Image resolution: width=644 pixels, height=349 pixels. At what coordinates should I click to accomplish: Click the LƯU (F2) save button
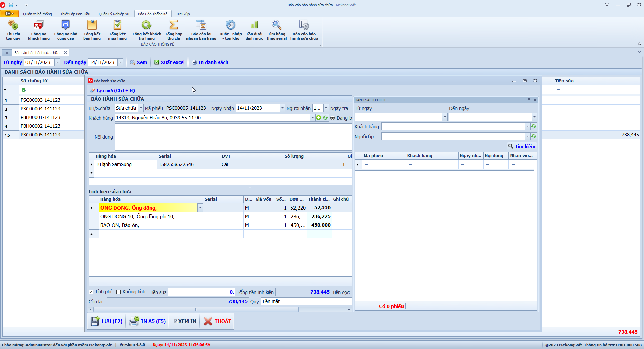click(x=107, y=321)
